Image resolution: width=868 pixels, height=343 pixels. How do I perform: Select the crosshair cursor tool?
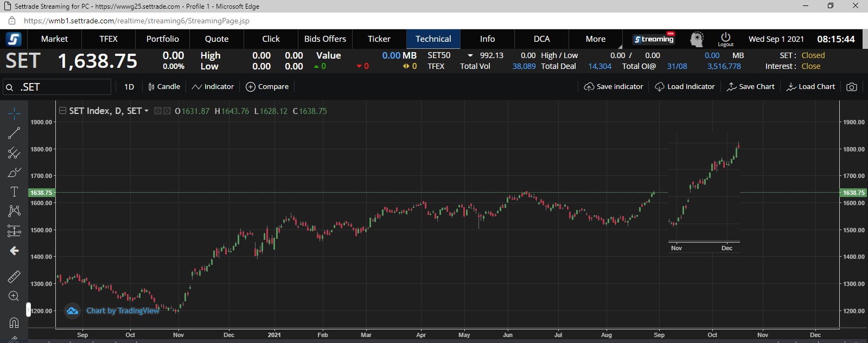[x=14, y=113]
